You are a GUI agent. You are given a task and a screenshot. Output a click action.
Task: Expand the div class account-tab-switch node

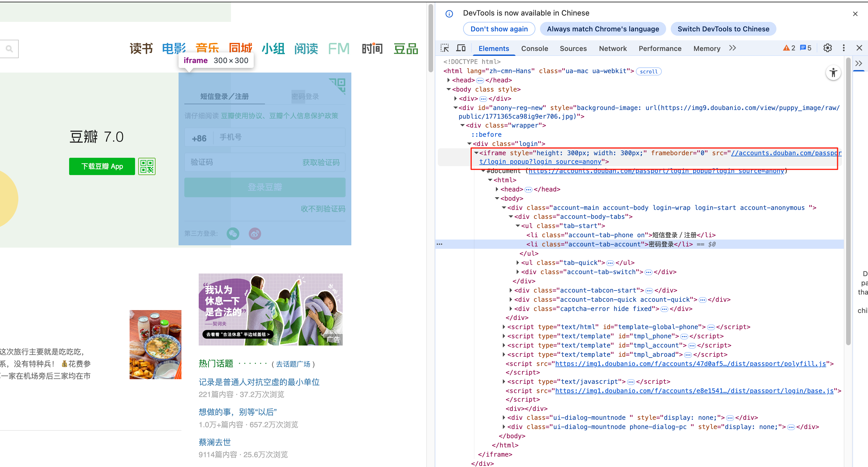(518, 272)
